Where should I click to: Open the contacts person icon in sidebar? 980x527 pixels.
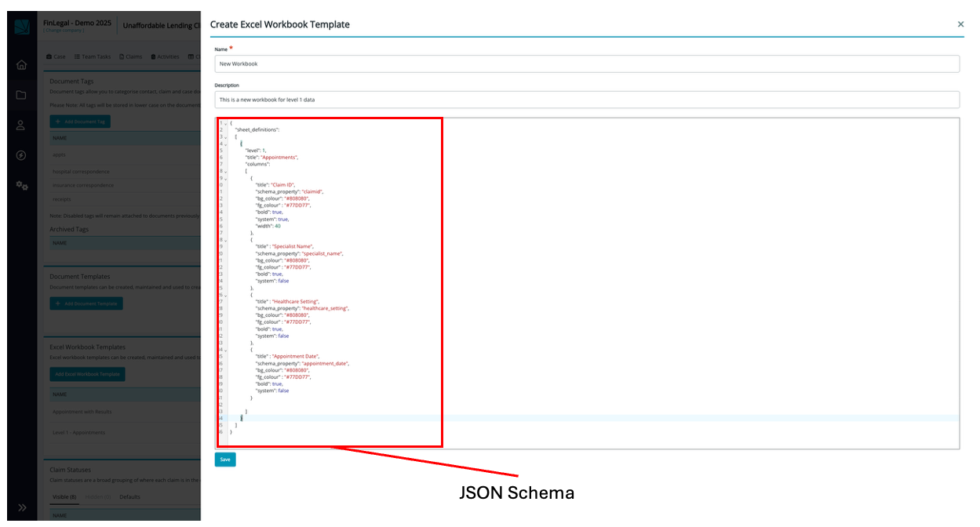[21, 125]
